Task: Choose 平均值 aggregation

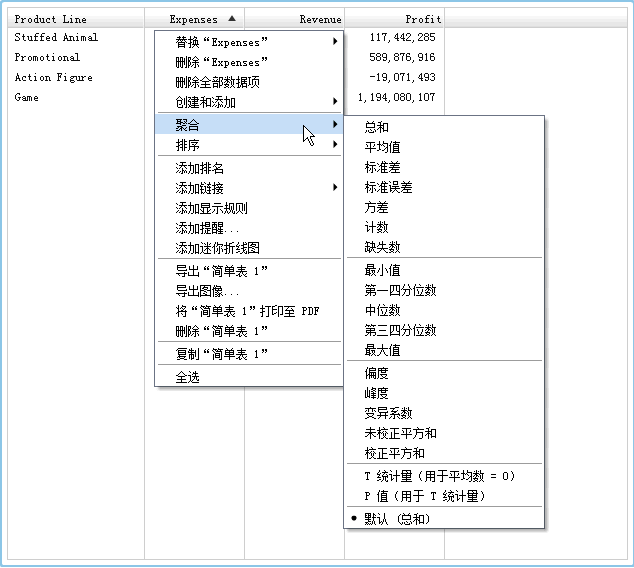Action: [444, 147]
